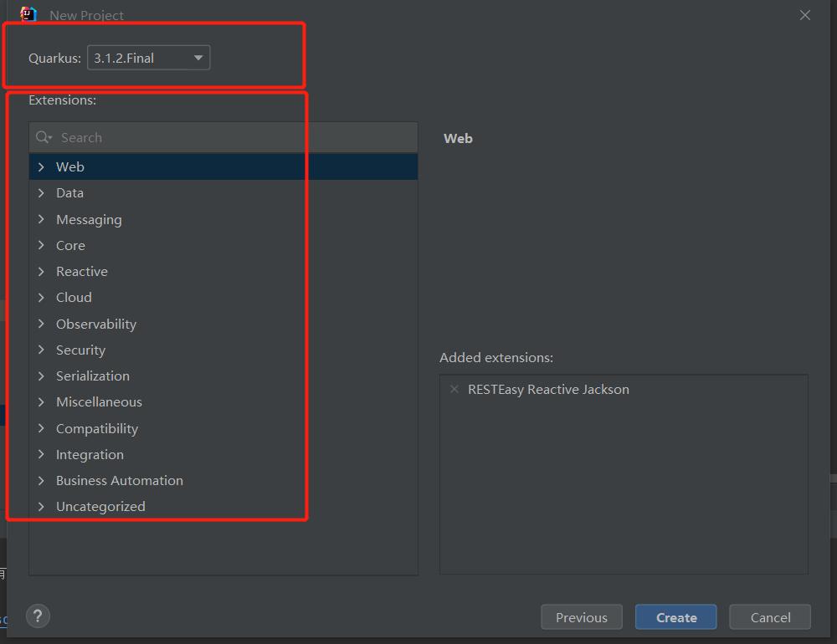
Task: Expand the Messaging category chevron
Action: pos(41,219)
